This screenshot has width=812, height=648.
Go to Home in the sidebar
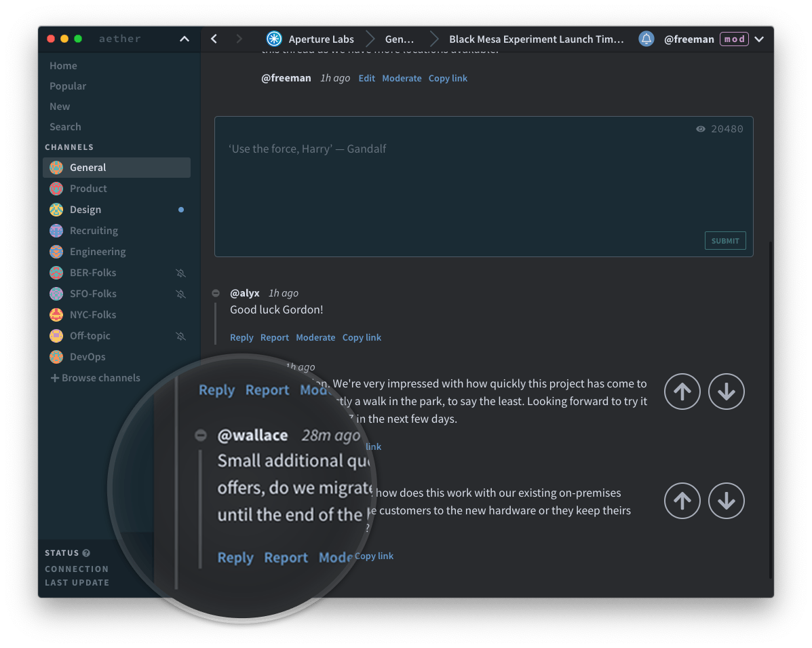pyautogui.click(x=63, y=66)
